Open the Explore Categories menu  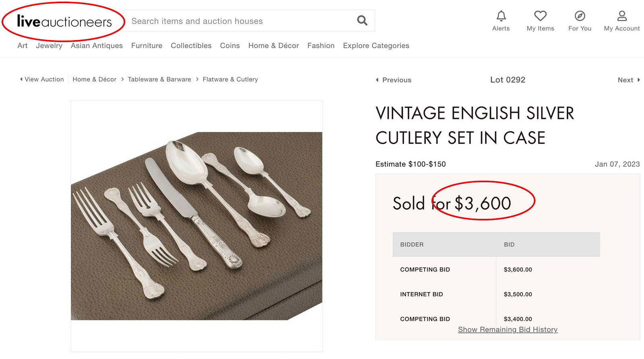376,45
